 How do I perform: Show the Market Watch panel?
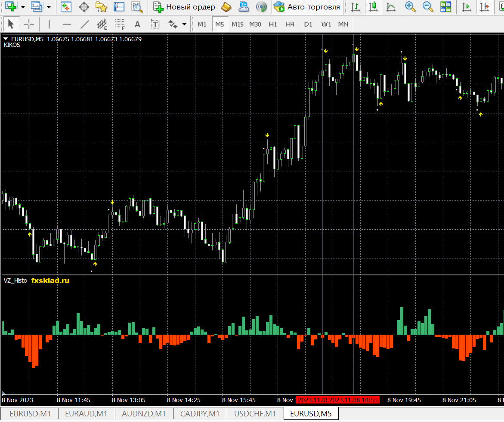[66, 7]
